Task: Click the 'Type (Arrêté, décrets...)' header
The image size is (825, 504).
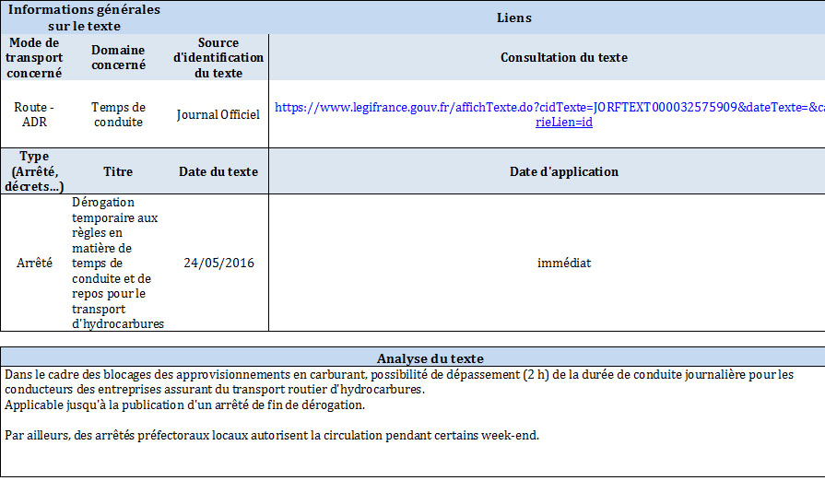Action: 33,171
